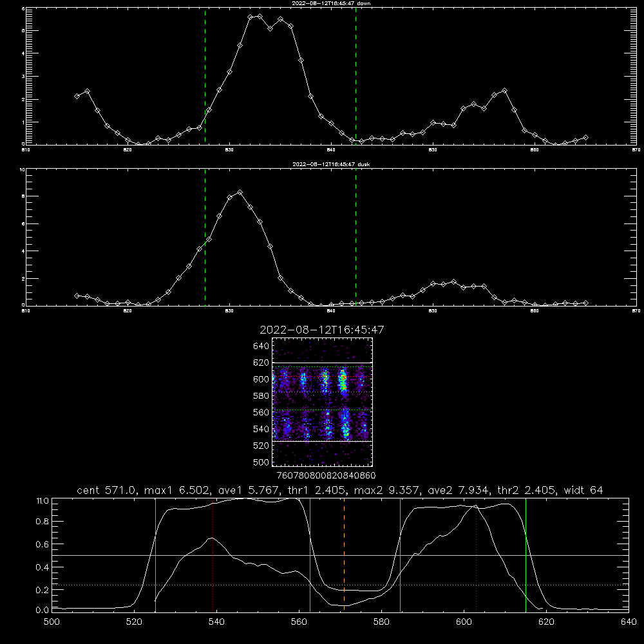Click the 'thr2 2.405' value in stats line
Viewport: 644px width, 644px height.
[527, 490]
